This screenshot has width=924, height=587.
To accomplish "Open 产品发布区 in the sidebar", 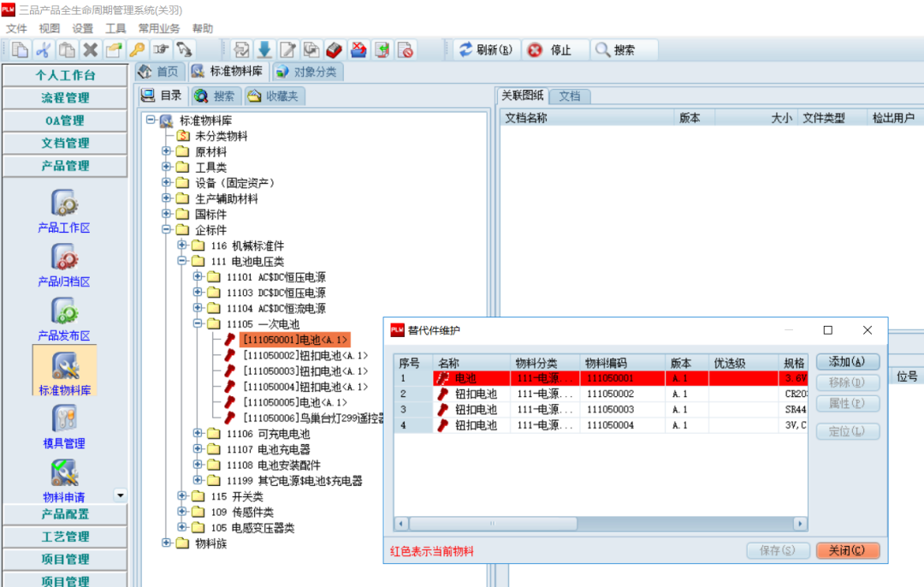I will [64, 318].
